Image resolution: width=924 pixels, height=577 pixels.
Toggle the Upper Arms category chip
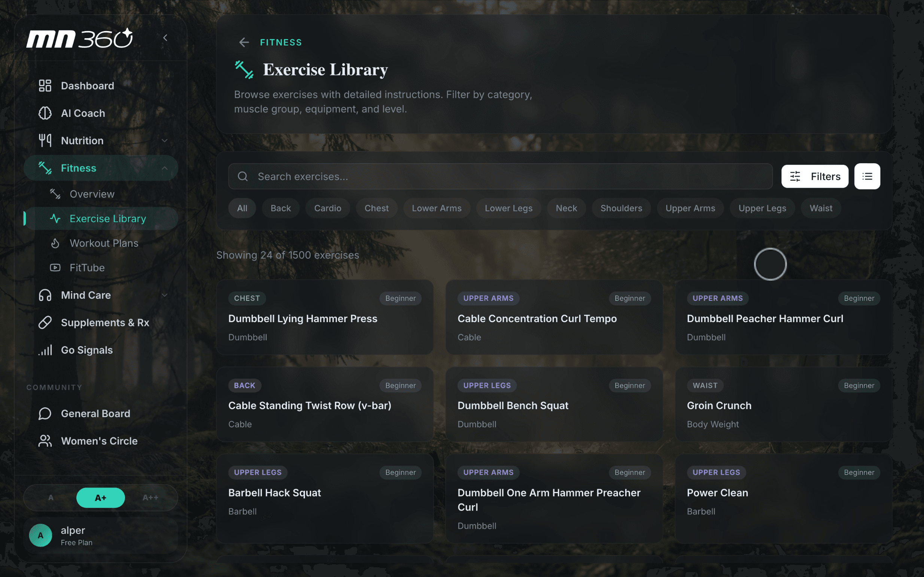[x=690, y=208]
